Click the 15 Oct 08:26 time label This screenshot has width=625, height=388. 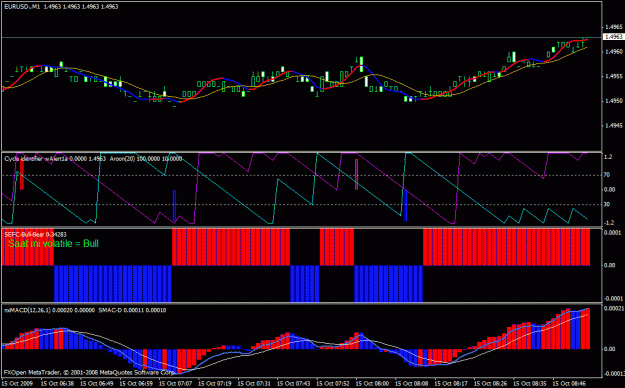click(x=491, y=383)
